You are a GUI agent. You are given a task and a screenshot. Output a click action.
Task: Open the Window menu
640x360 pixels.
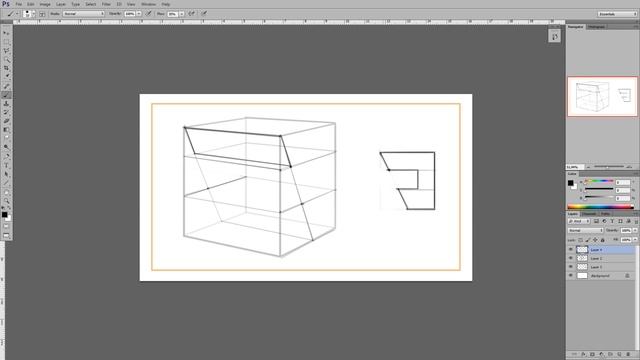click(x=148, y=4)
